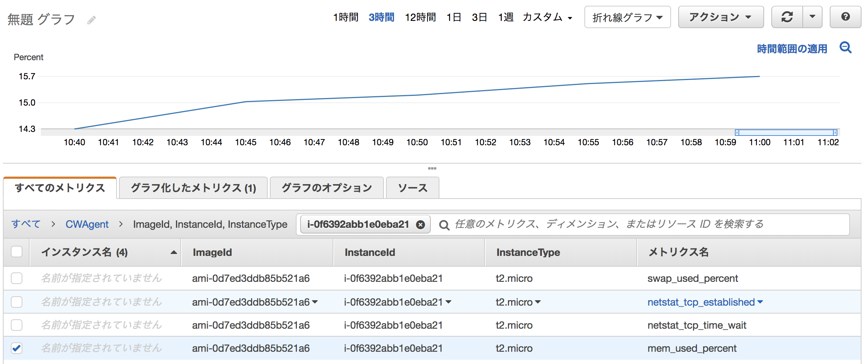Uncheck the mem_used_percent row checkbox

(x=17, y=348)
